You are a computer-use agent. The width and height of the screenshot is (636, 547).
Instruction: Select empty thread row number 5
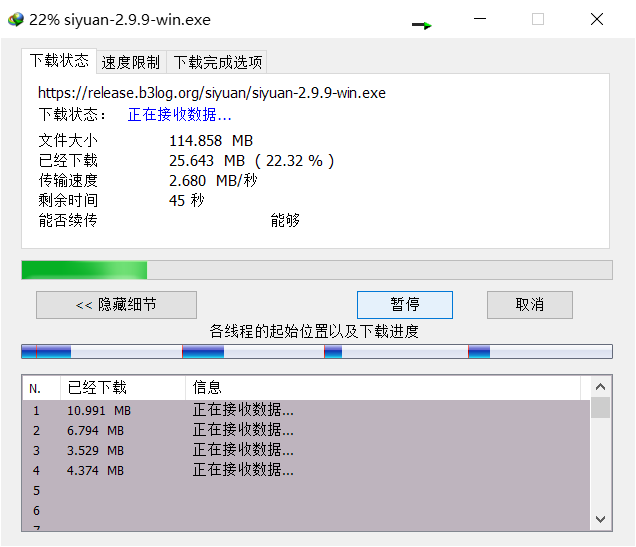[306, 491]
